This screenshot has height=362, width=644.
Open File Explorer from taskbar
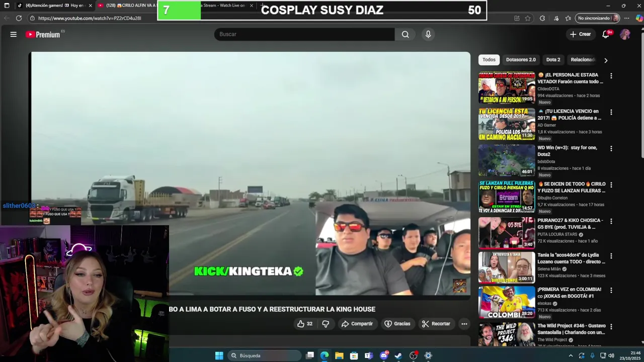coord(339,355)
